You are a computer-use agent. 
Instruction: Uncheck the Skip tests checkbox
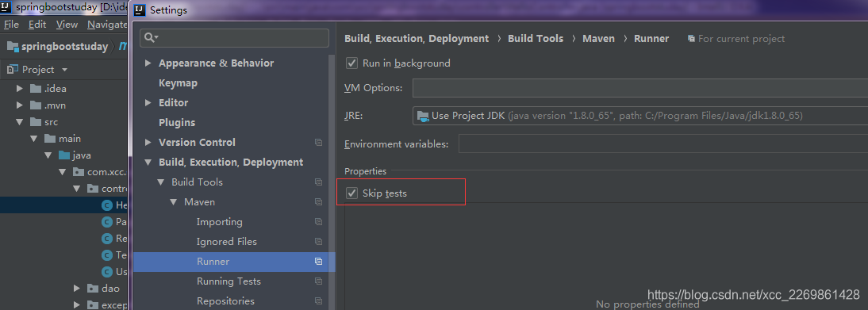(351, 193)
